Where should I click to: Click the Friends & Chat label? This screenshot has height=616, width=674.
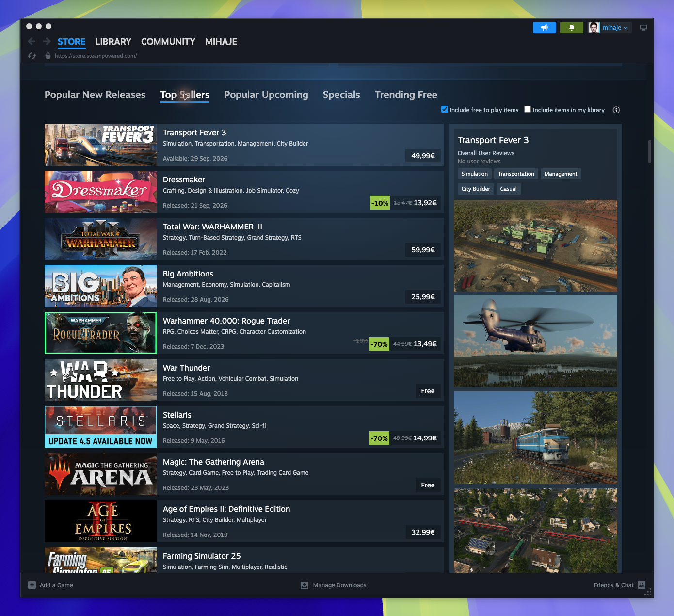tap(613, 585)
